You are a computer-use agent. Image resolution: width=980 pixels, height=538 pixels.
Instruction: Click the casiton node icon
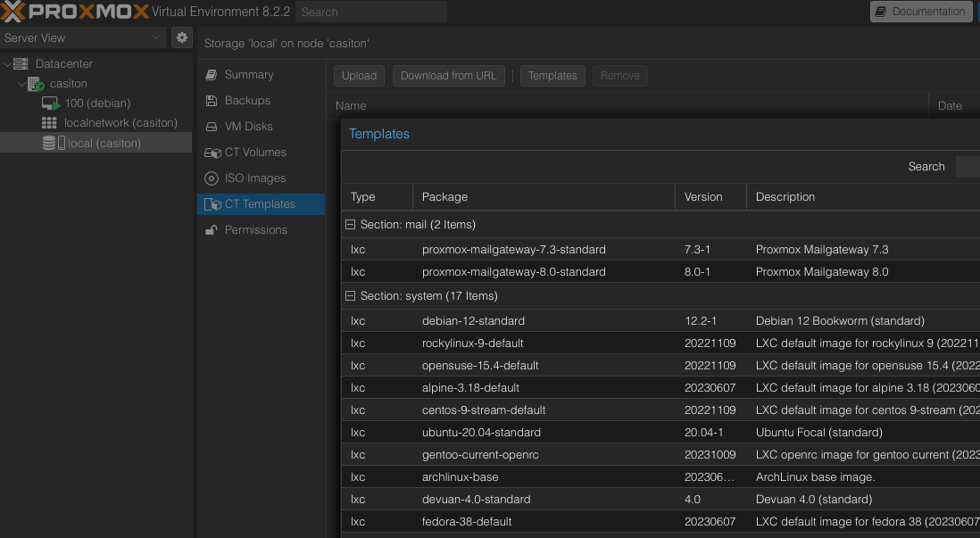[x=36, y=84]
